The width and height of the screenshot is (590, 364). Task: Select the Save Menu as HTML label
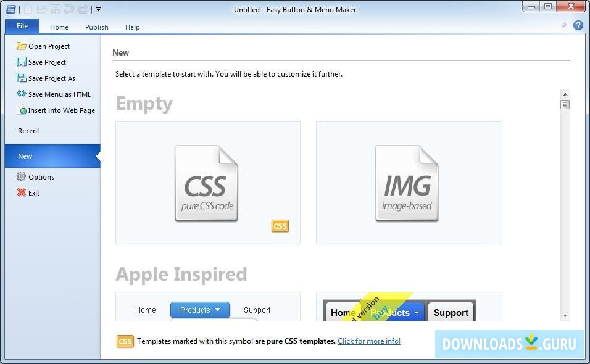coord(59,94)
